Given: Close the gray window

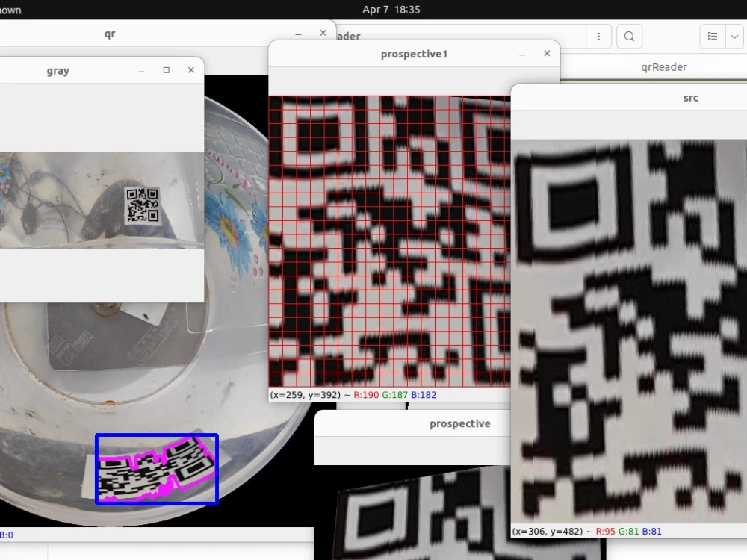Looking at the screenshot, I should 191,70.
